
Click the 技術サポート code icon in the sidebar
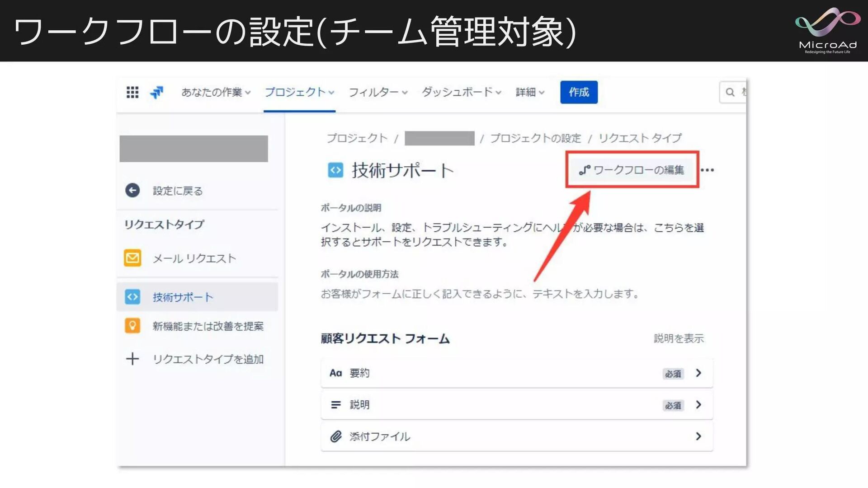[x=132, y=297]
